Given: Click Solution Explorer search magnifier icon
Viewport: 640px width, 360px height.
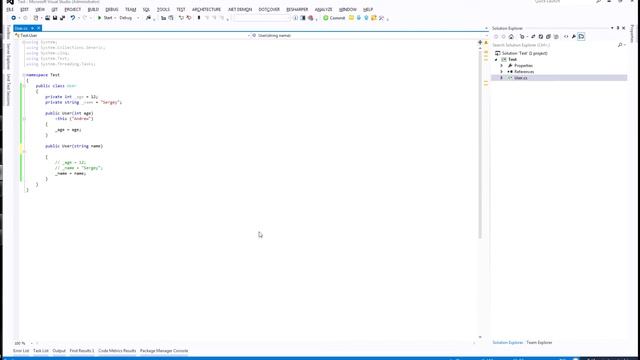Looking at the screenshot, I should pos(620,45).
